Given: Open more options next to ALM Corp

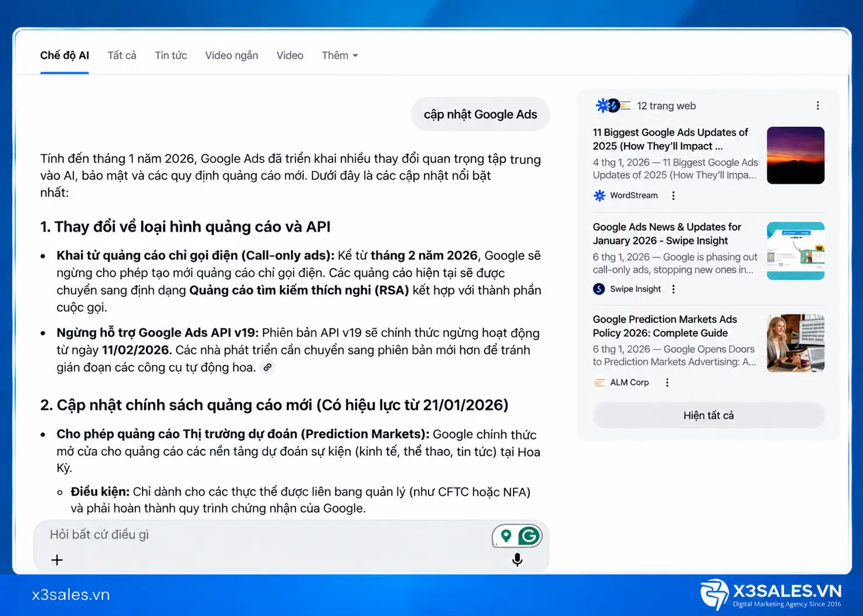Looking at the screenshot, I should pyautogui.click(x=667, y=382).
